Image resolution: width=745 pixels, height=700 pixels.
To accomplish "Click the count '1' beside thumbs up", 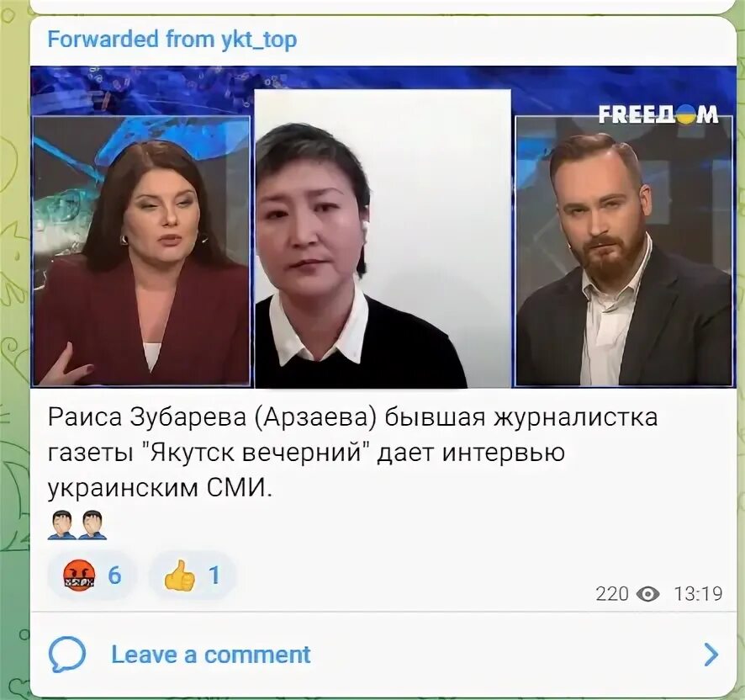I will [x=214, y=575].
